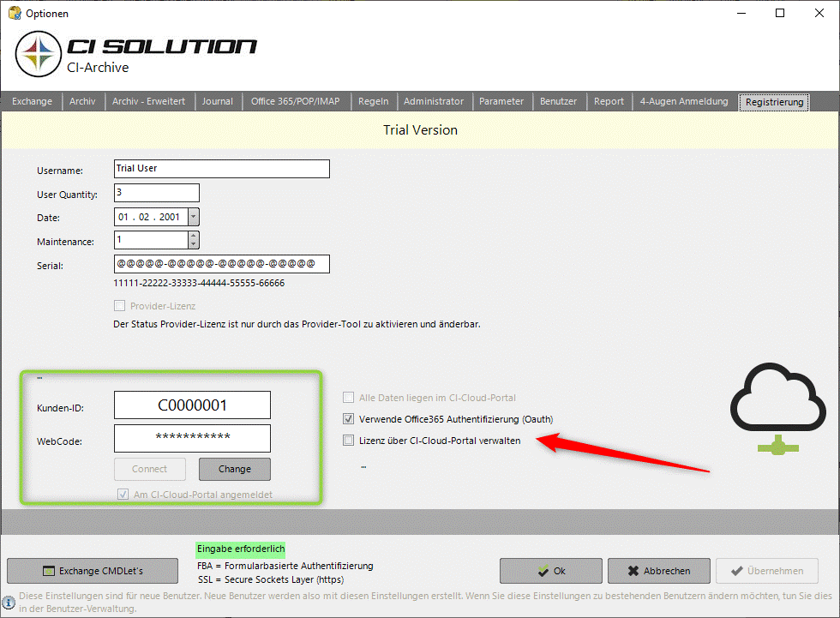Viewport: 840px width, 618px height.
Task: Click the Kunden-ID field
Action: tap(192, 405)
